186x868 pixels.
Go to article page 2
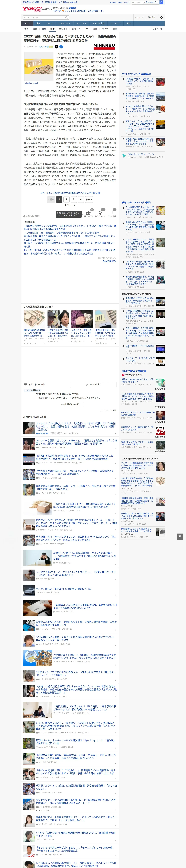[66, 199]
